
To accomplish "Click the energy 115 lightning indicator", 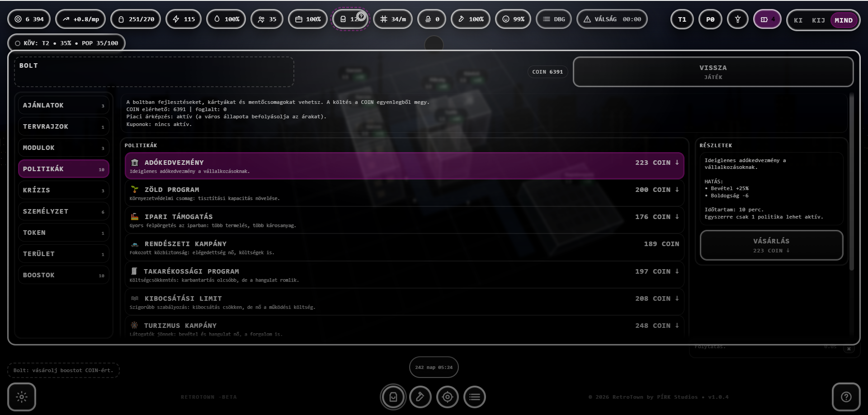I will [184, 19].
